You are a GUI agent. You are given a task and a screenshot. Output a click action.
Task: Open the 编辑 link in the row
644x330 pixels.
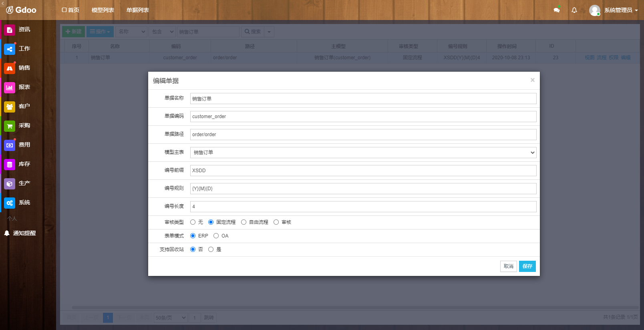point(626,58)
